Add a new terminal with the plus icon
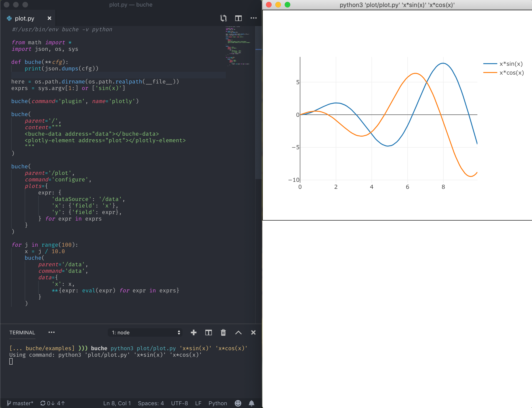532x408 pixels. click(x=193, y=332)
